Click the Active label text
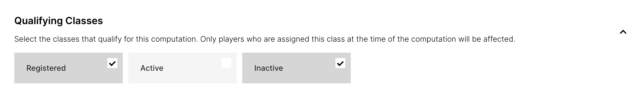Viewport: 644px width, 102px height. 152,68
